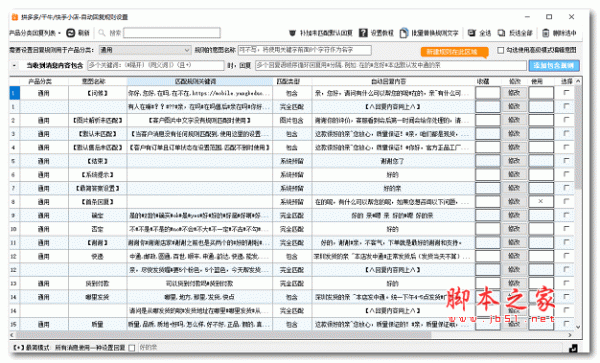Click 收藏 column header
Viewport: 600px width, 363px height.
(483, 81)
